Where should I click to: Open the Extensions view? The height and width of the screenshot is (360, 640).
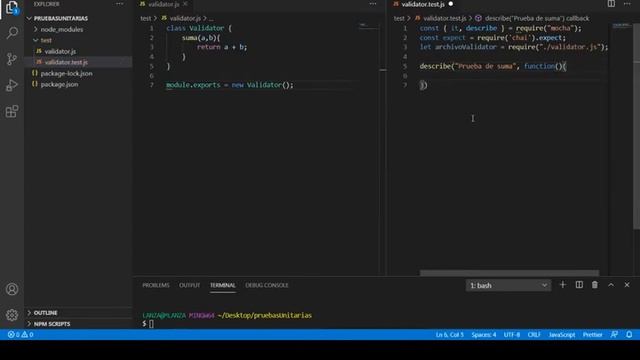pyautogui.click(x=12, y=111)
